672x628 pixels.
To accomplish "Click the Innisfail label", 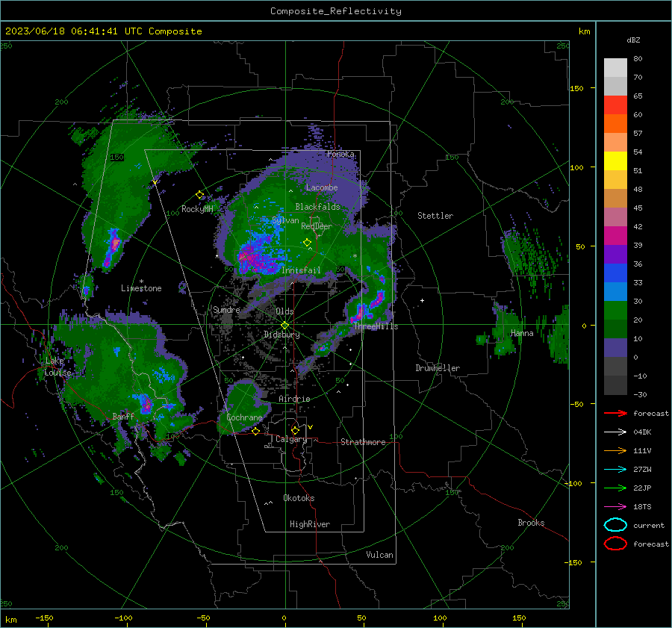I will [301, 270].
